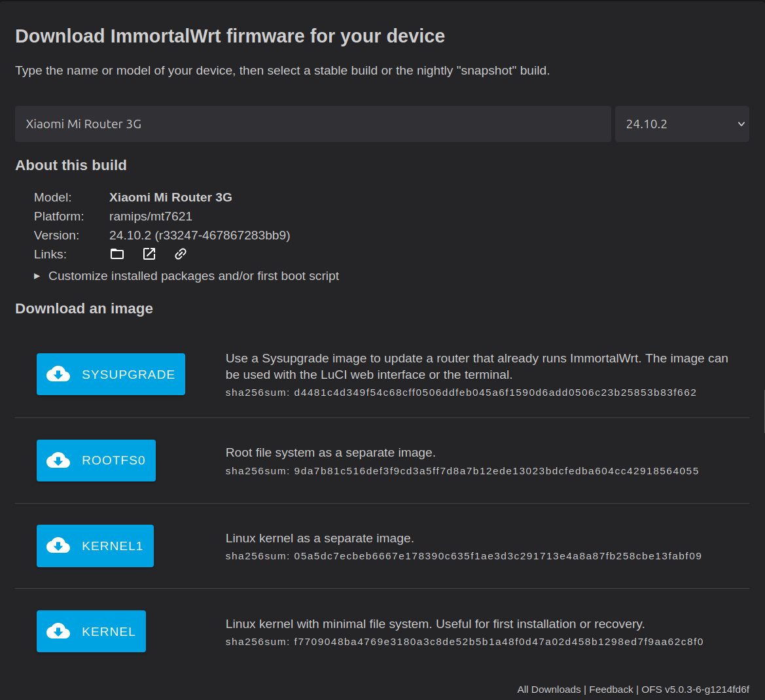Click platform value ramips/mt7621

coord(151,217)
